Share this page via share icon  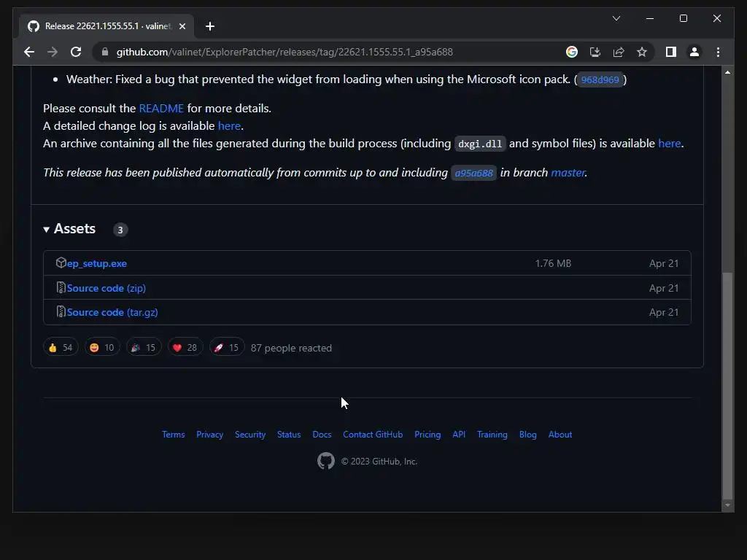[619, 52]
